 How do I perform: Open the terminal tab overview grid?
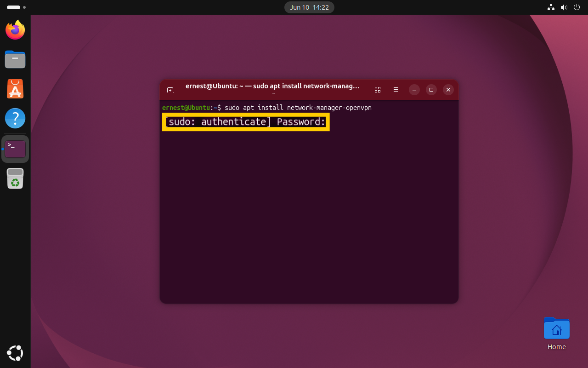[x=378, y=90]
